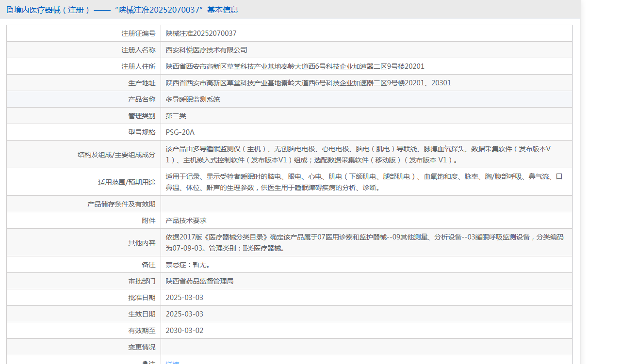
Task: Click the 批准日期 label
Action: click(x=142, y=298)
